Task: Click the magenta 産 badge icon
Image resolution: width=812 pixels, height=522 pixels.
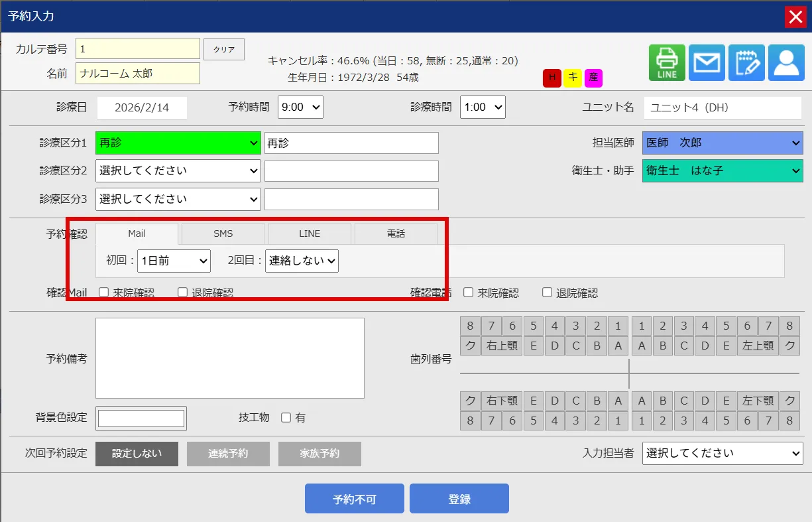Action: (593, 78)
